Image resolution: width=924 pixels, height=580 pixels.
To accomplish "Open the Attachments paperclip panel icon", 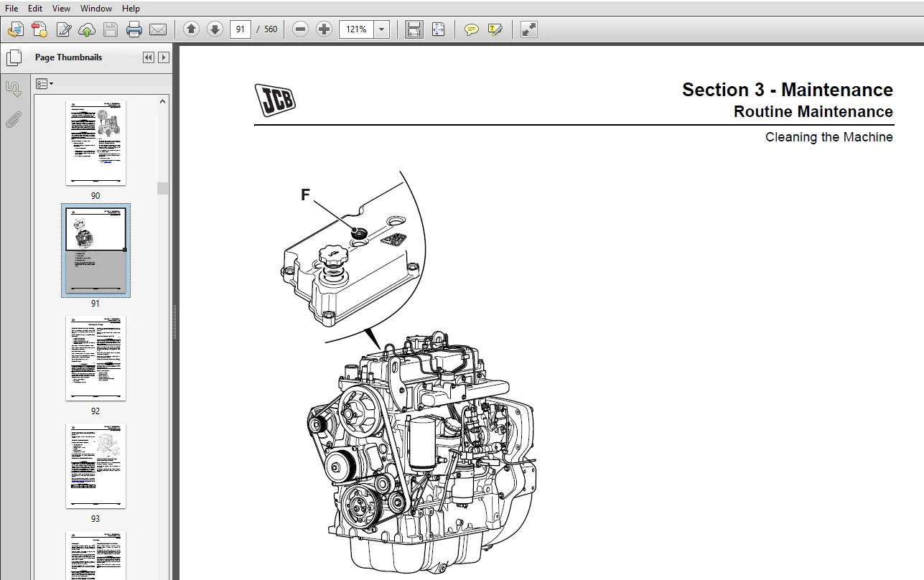I will 14,120.
